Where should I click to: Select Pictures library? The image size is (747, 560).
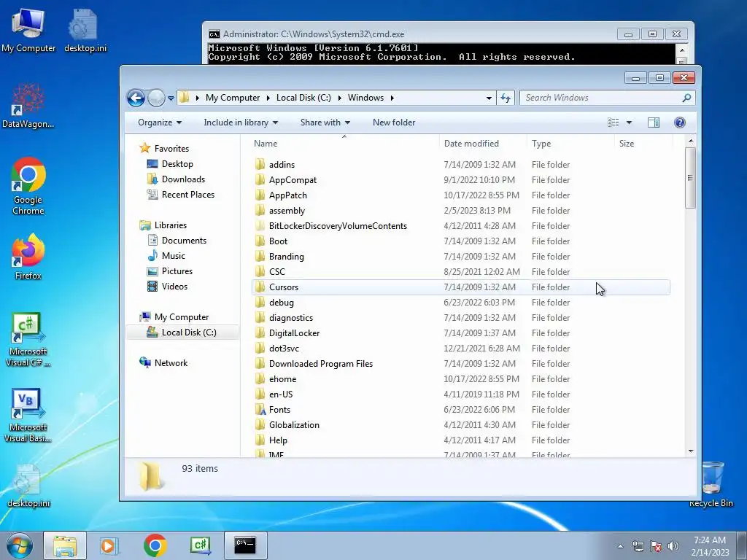tap(177, 271)
